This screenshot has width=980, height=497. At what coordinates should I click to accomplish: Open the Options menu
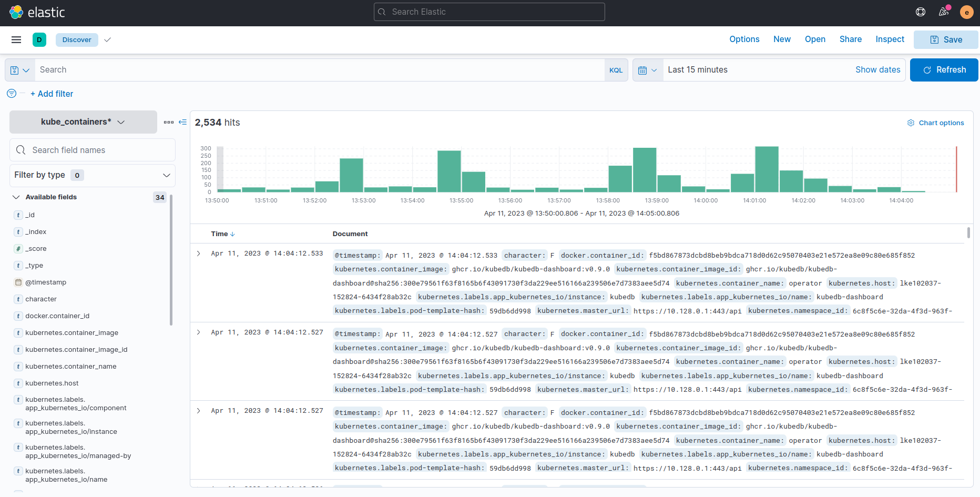click(x=744, y=39)
